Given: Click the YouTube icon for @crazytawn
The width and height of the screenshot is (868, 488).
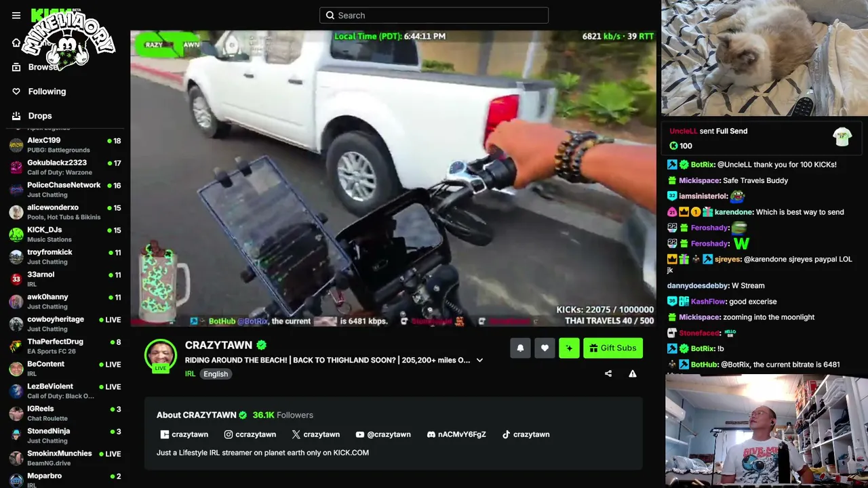Looking at the screenshot, I should (x=360, y=434).
